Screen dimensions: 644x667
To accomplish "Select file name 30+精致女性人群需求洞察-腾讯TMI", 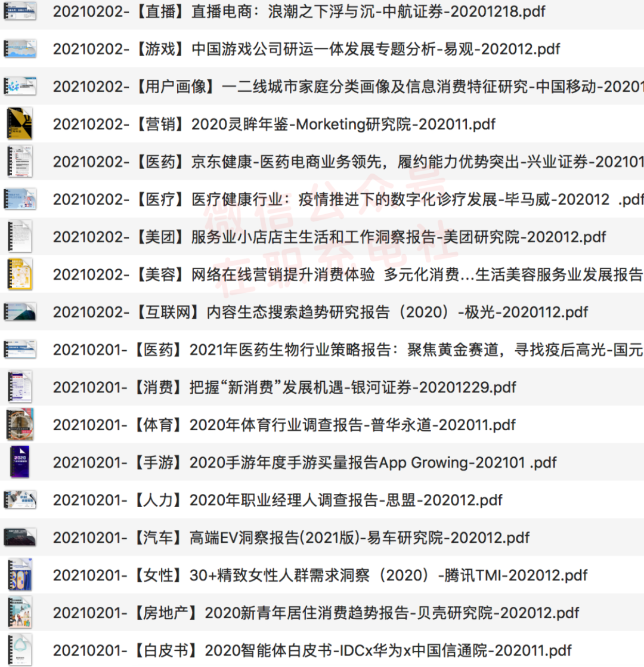I will [320, 575].
